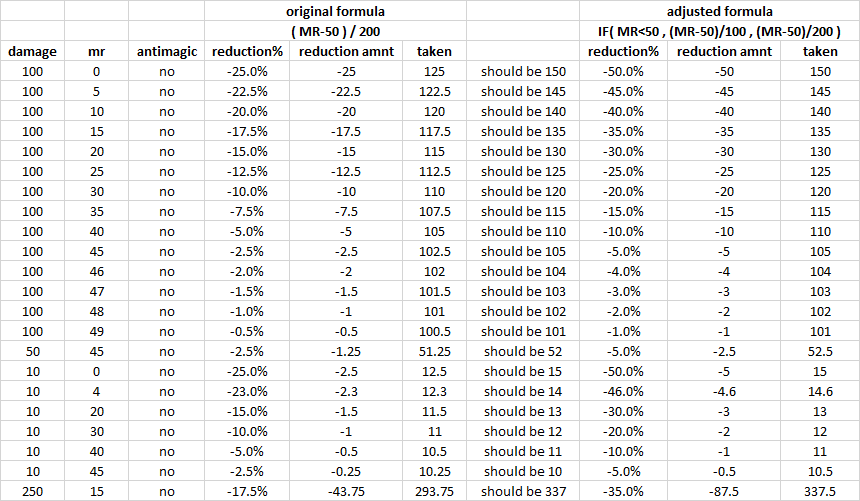860x501 pixels.
Task: Click the "original formula" title cell
Action: 335,11
